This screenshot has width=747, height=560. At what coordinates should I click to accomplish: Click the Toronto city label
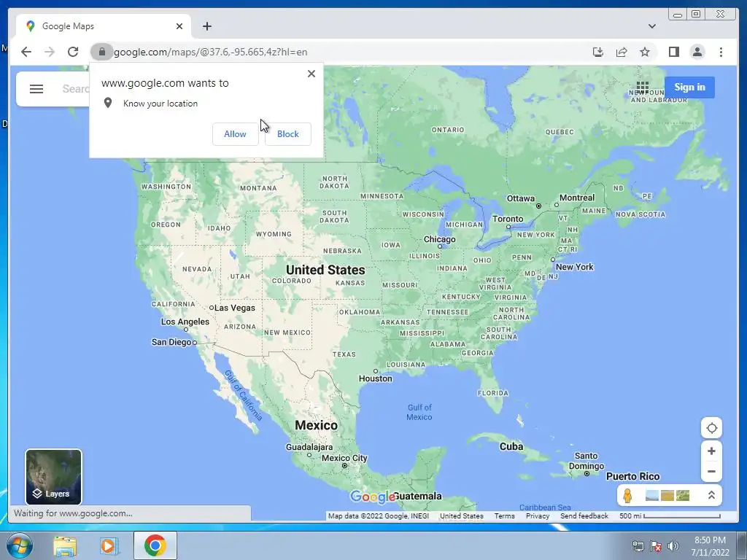pos(508,219)
